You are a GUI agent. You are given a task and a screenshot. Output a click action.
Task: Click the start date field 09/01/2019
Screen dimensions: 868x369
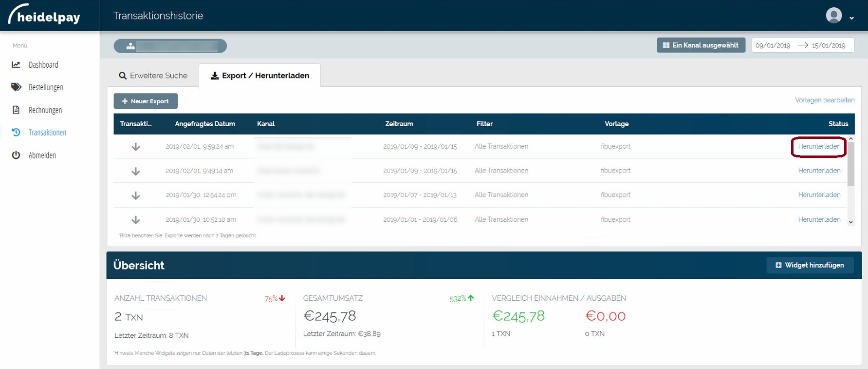click(x=773, y=45)
